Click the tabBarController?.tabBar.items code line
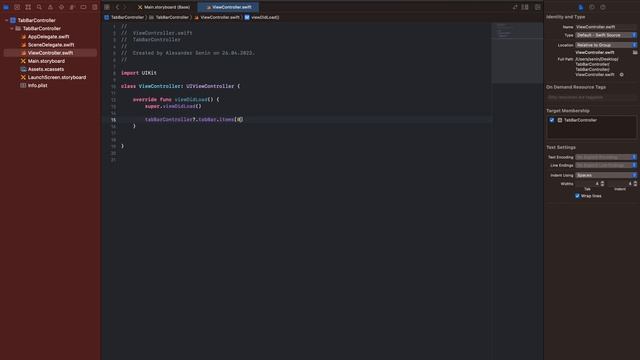This screenshot has height=360, width=640. 194,120
